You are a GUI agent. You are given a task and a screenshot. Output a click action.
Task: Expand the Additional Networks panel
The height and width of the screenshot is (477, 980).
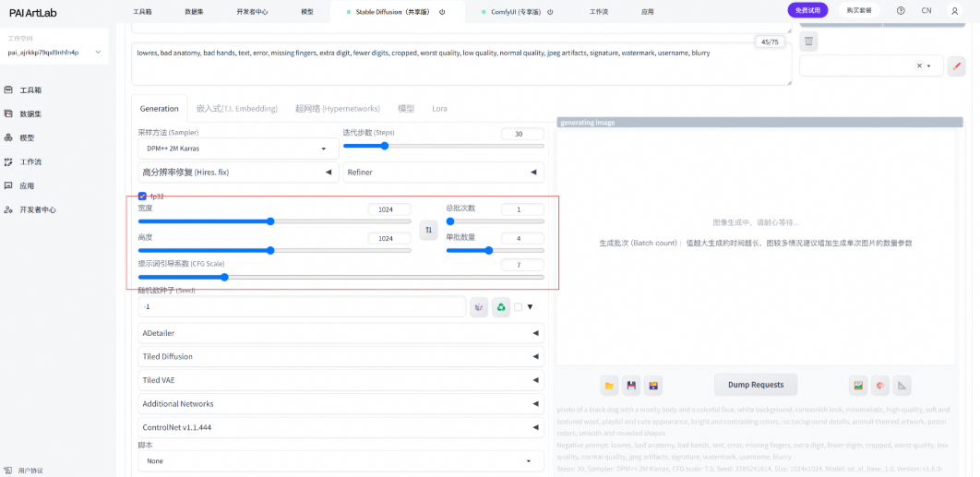(x=341, y=404)
